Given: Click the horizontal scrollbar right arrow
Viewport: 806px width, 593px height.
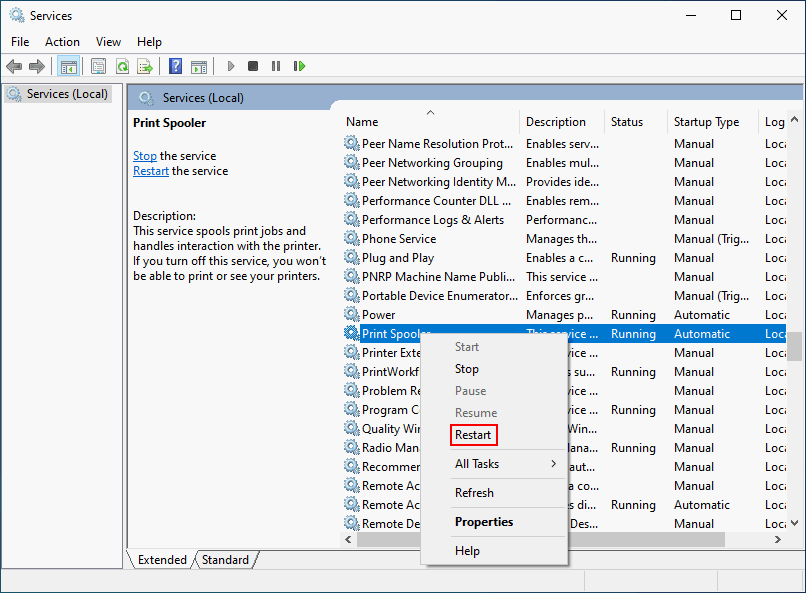Looking at the screenshot, I should [x=778, y=540].
